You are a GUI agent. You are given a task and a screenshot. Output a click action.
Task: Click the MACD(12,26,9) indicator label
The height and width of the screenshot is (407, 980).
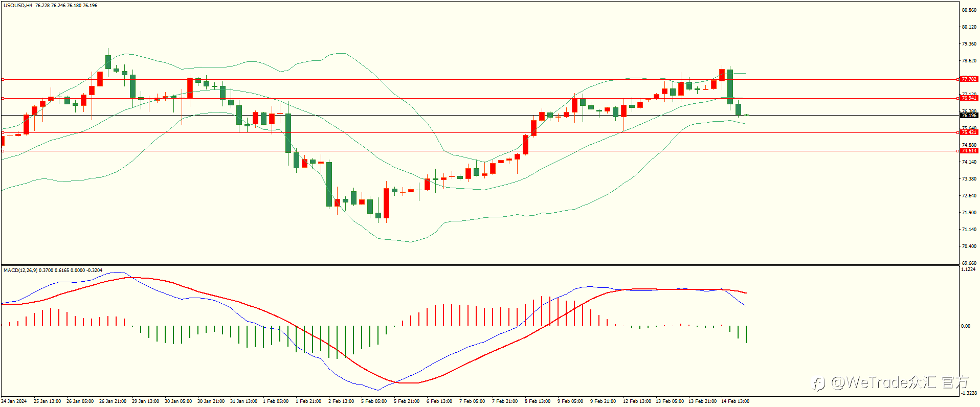pos(20,270)
